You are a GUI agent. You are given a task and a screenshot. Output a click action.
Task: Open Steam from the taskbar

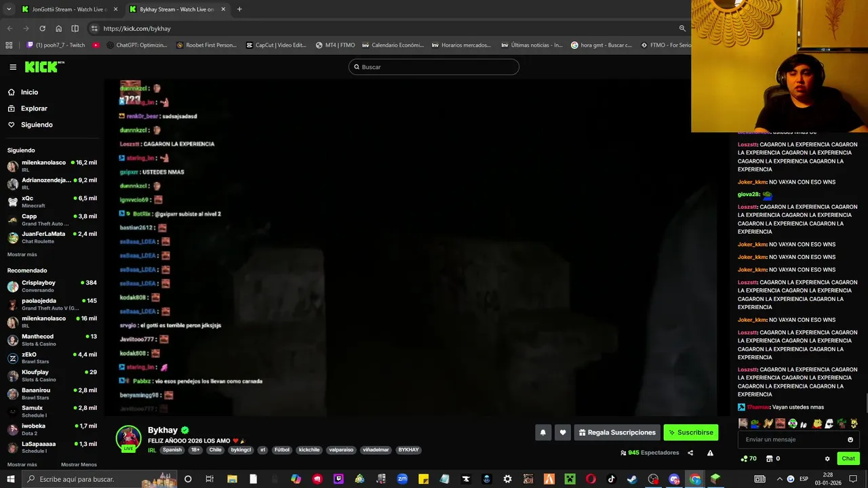(x=632, y=479)
